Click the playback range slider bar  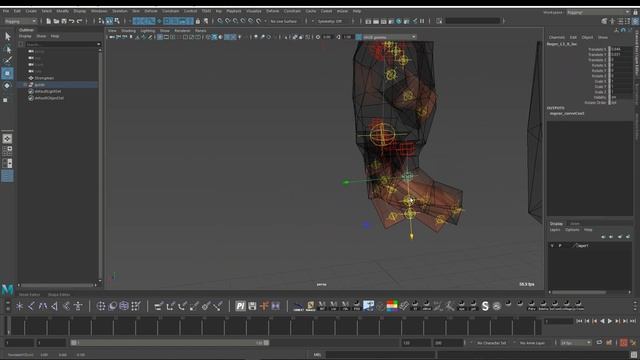pos(169,343)
